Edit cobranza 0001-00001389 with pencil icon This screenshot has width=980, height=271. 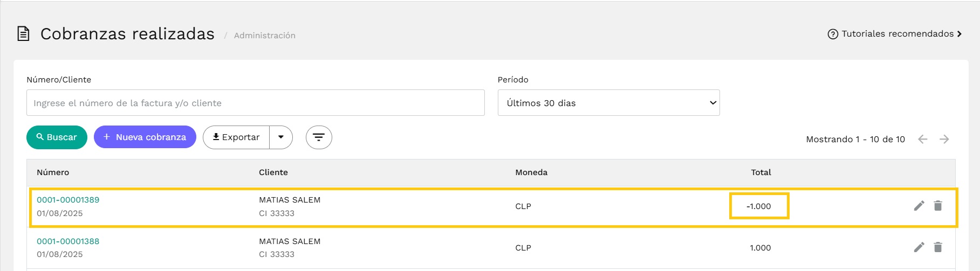pos(919,206)
